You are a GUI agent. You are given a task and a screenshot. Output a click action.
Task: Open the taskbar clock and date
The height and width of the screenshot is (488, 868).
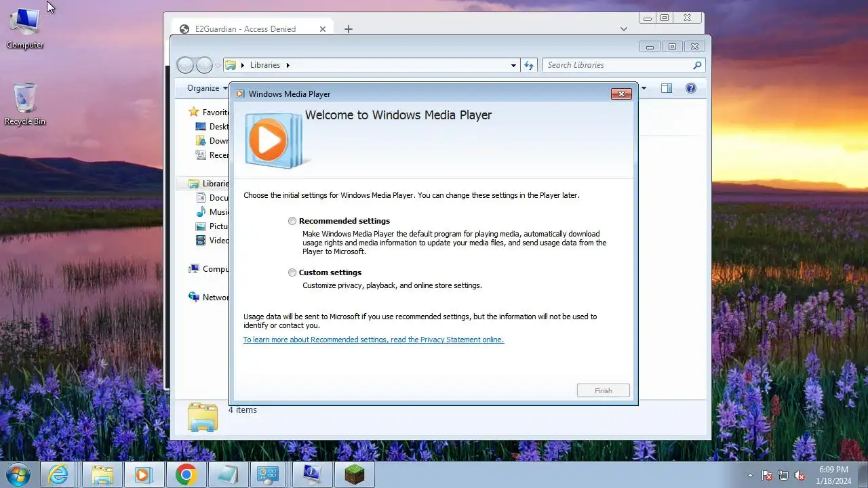833,474
